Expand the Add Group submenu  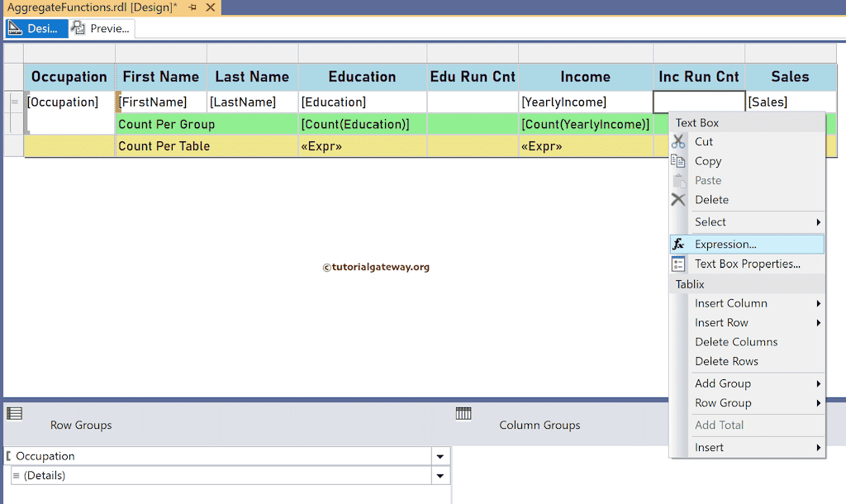click(x=747, y=383)
